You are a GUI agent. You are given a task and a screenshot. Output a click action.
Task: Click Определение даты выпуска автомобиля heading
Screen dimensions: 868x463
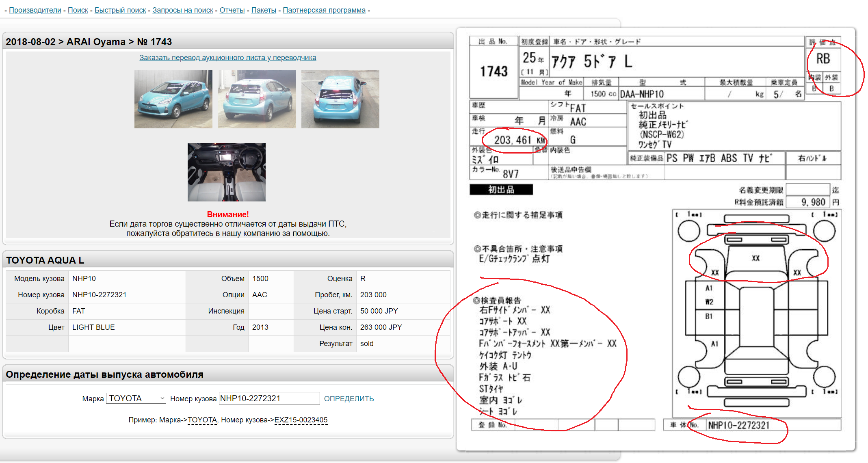tap(104, 374)
